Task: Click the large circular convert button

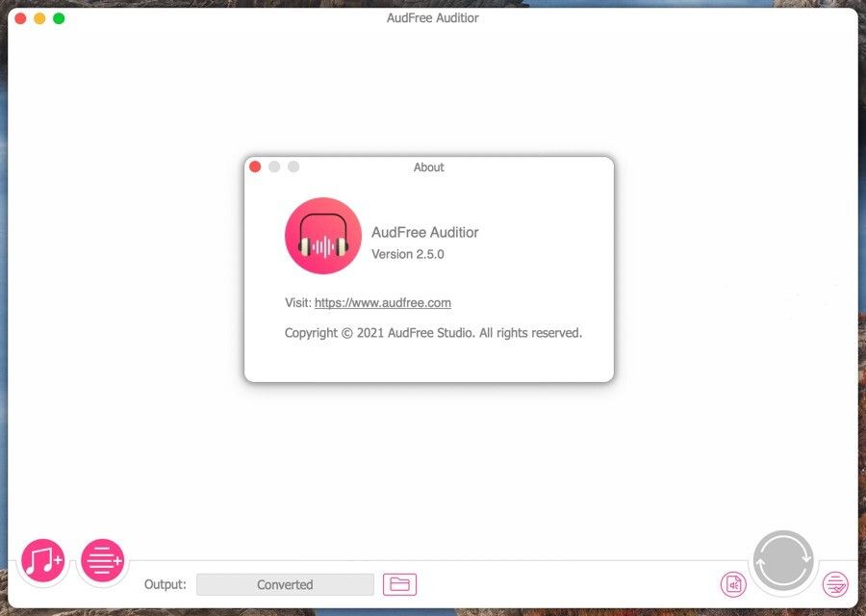Action: click(783, 561)
